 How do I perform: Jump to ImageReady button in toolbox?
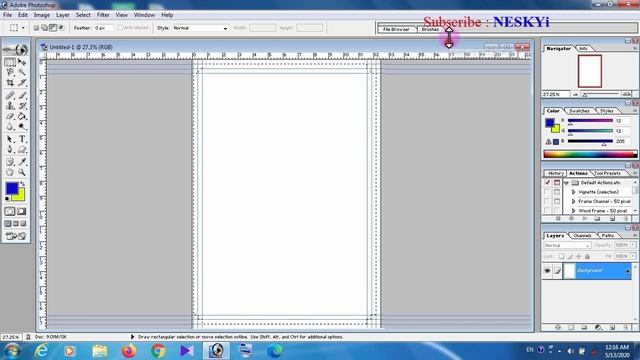pyautogui.click(x=16, y=236)
